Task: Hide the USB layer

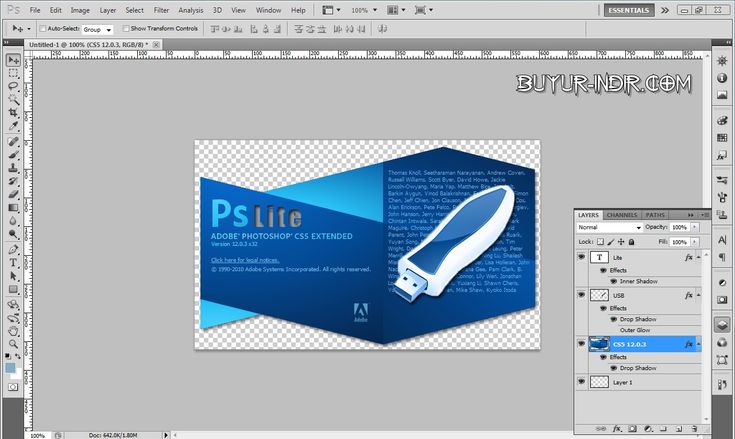Action: click(581, 295)
